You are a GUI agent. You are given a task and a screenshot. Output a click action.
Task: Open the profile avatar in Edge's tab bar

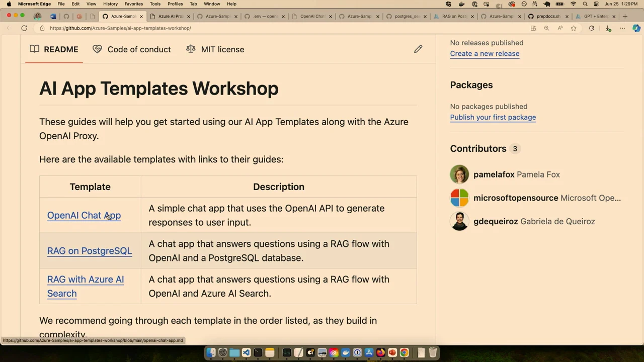[37, 16]
